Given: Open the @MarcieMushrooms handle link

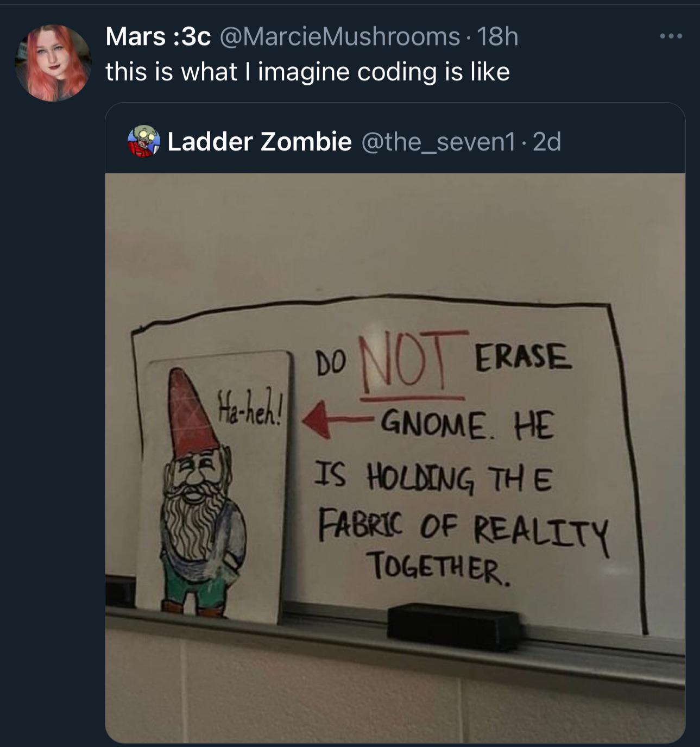Looking at the screenshot, I should coord(339,37).
